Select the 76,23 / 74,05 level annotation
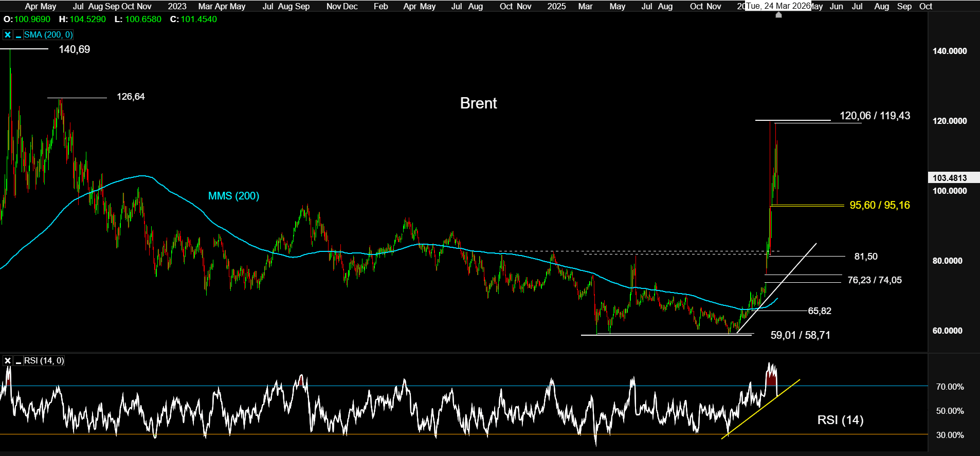Viewport: 980px width, 456px height. pos(874,280)
